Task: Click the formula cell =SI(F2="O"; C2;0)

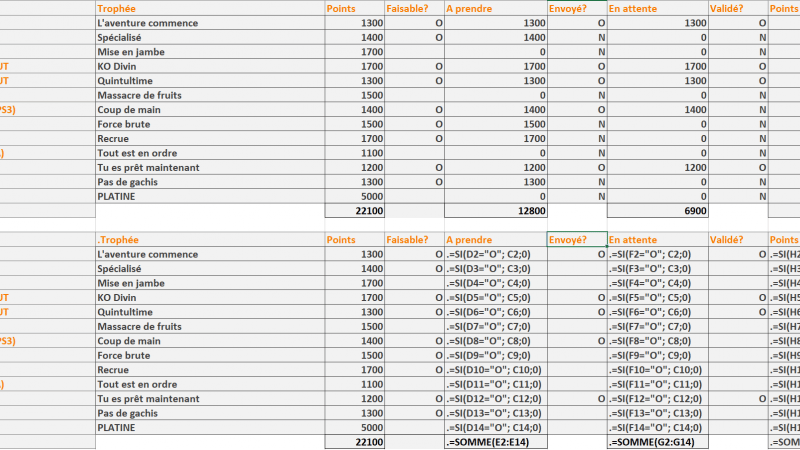Action: click(x=658, y=254)
